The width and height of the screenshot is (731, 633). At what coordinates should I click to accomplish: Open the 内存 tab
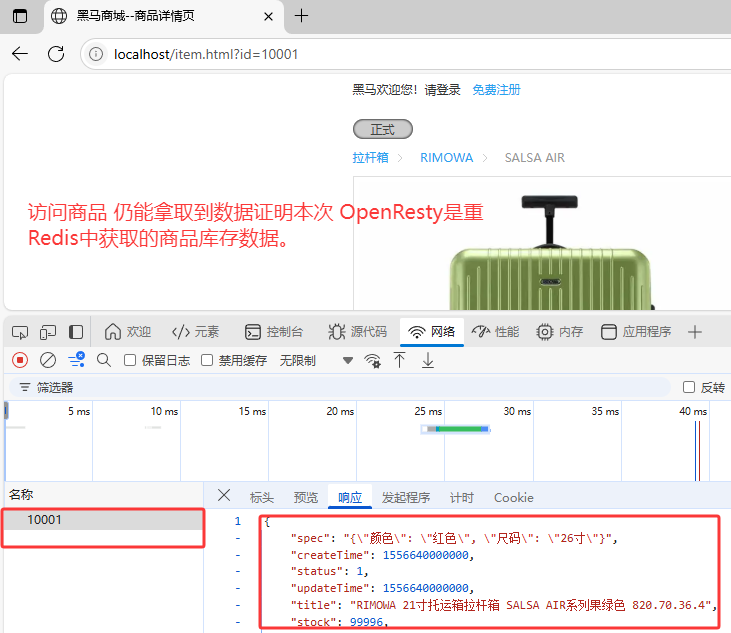559,332
